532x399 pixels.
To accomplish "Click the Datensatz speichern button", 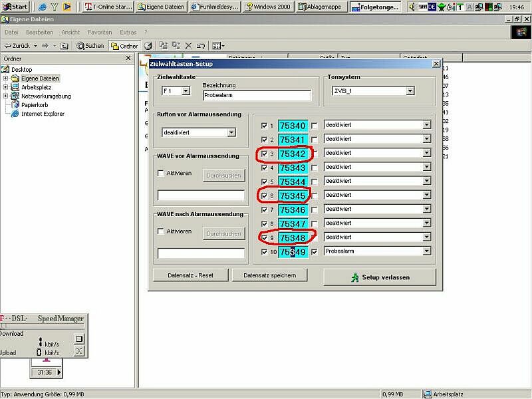I will (275, 275).
